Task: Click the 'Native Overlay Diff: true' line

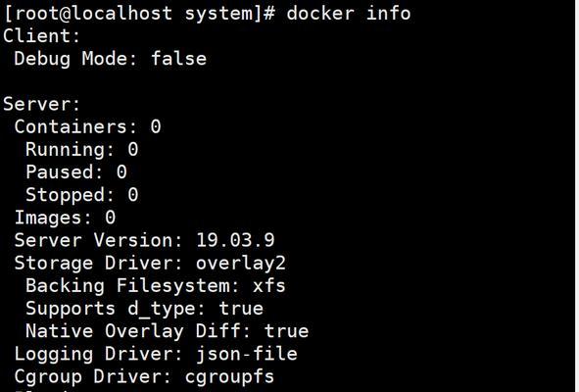Action: coord(167,331)
